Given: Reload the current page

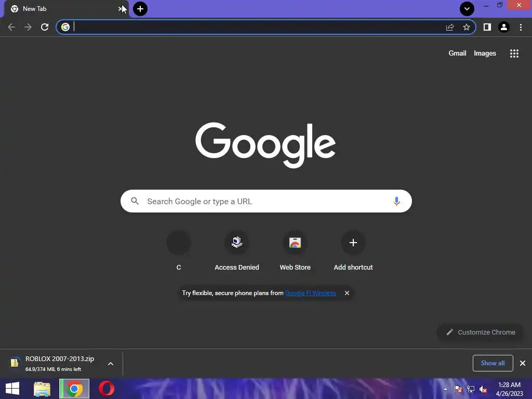Looking at the screenshot, I should (45, 27).
